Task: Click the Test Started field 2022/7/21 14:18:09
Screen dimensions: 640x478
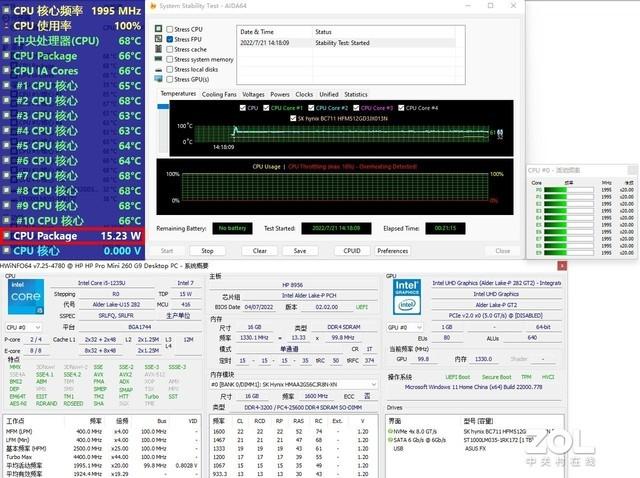Action: tap(336, 228)
